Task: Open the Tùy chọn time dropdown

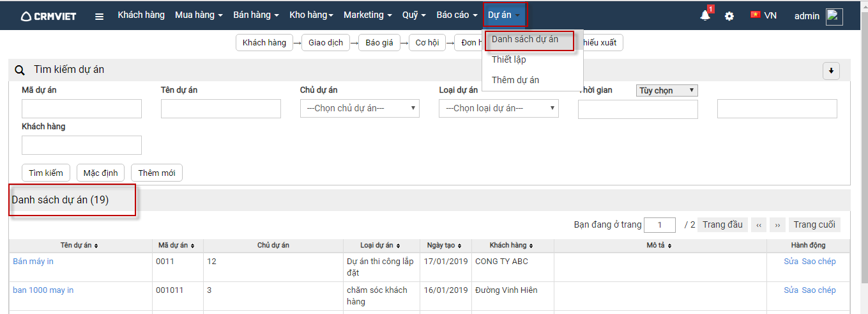Action: coord(667,91)
